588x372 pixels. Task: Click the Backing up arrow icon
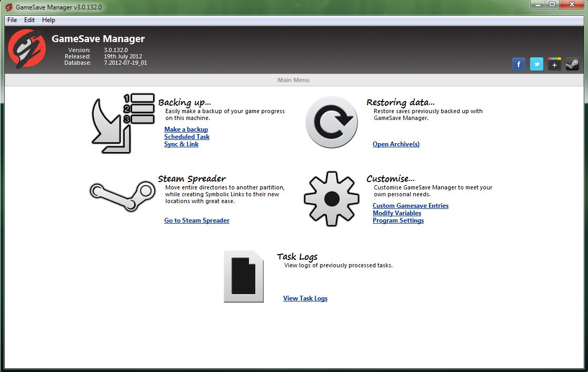click(123, 123)
